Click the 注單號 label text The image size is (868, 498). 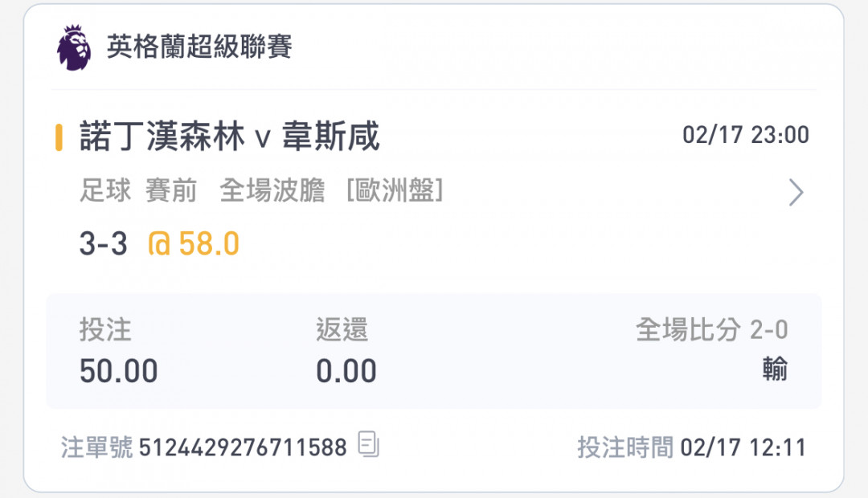[97, 447]
